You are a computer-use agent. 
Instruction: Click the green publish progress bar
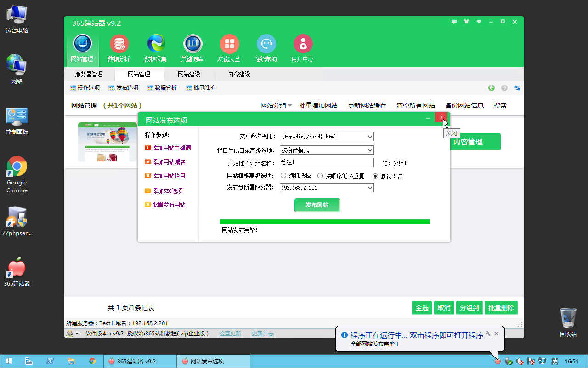tap(325, 222)
